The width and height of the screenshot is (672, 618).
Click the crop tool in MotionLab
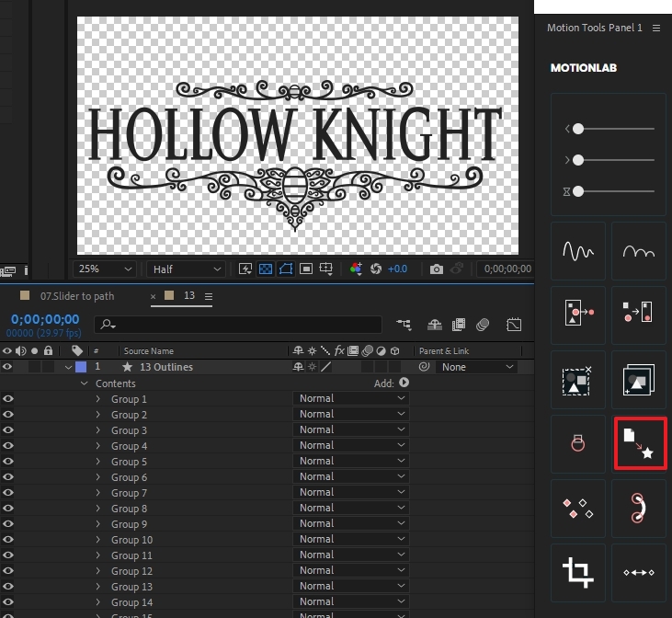pos(577,573)
